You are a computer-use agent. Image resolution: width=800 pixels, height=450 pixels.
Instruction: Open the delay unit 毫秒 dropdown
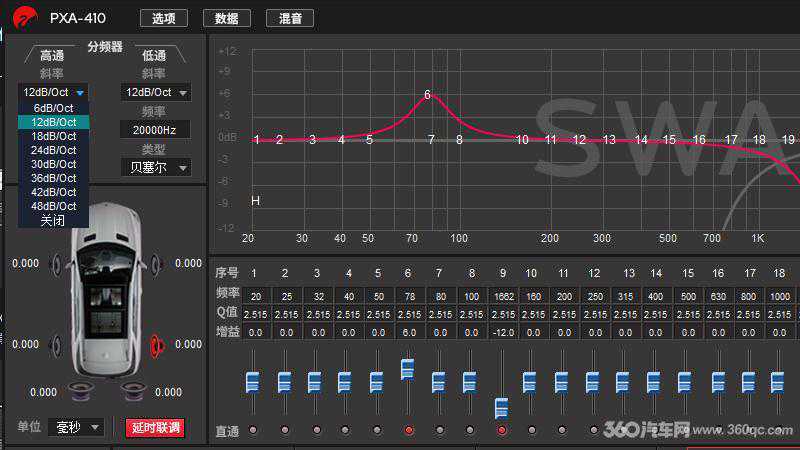(x=78, y=427)
